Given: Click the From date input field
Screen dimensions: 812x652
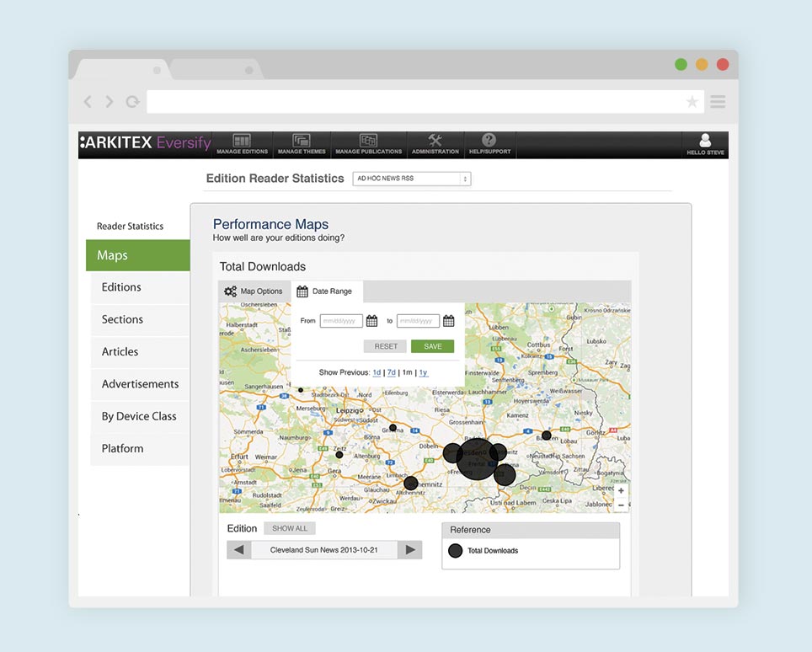Looking at the screenshot, I should tap(341, 321).
